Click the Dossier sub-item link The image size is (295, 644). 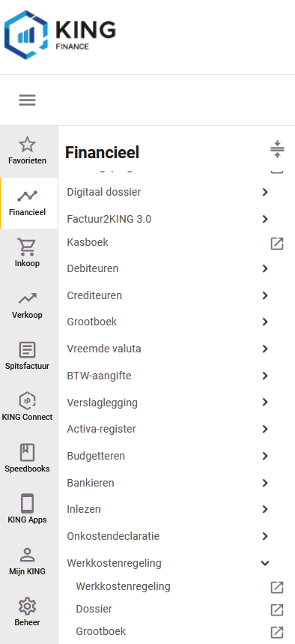click(x=94, y=609)
